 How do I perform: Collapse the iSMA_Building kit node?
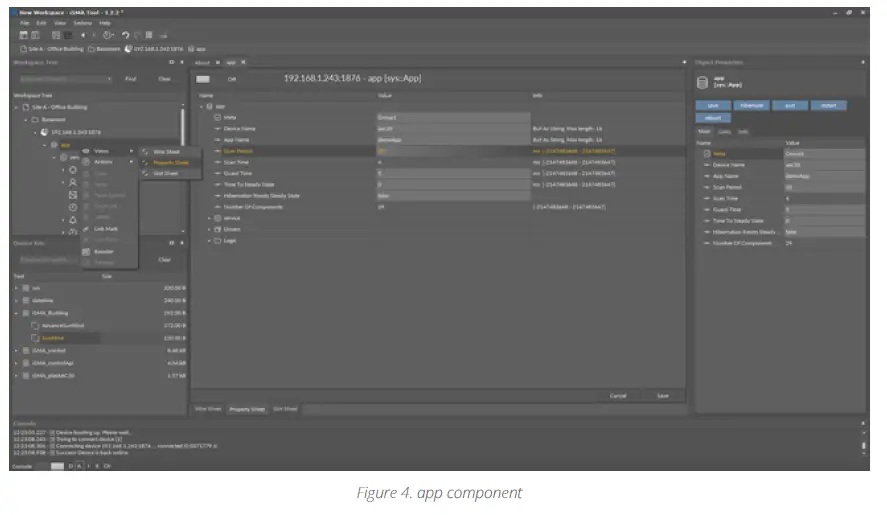(16, 313)
